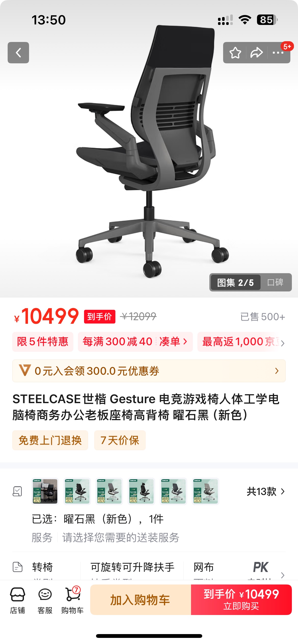
Task: Tap the back arrow icon
Action: [18, 53]
